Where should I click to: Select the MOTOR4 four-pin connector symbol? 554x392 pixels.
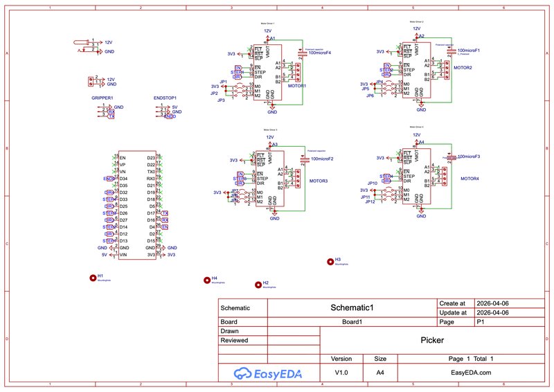click(445, 177)
